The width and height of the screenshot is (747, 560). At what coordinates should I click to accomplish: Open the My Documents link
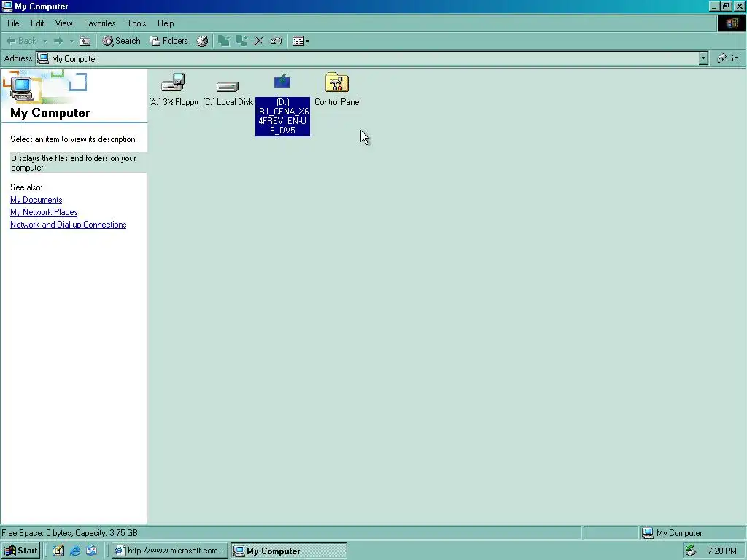click(36, 200)
